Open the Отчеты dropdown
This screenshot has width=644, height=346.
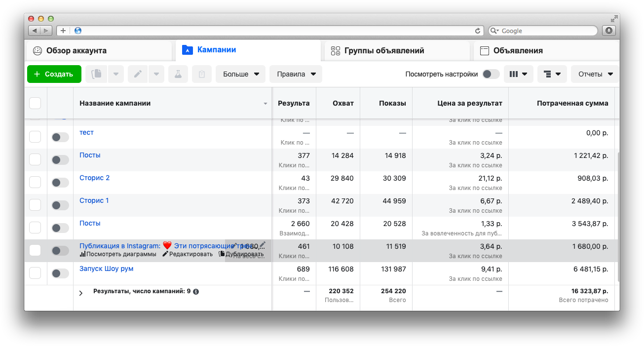click(x=595, y=74)
